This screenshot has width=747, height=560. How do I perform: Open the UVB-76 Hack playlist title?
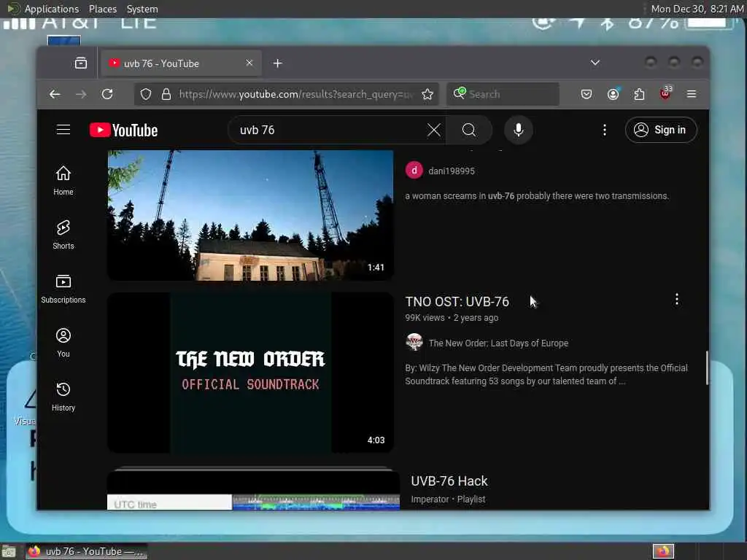point(449,481)
